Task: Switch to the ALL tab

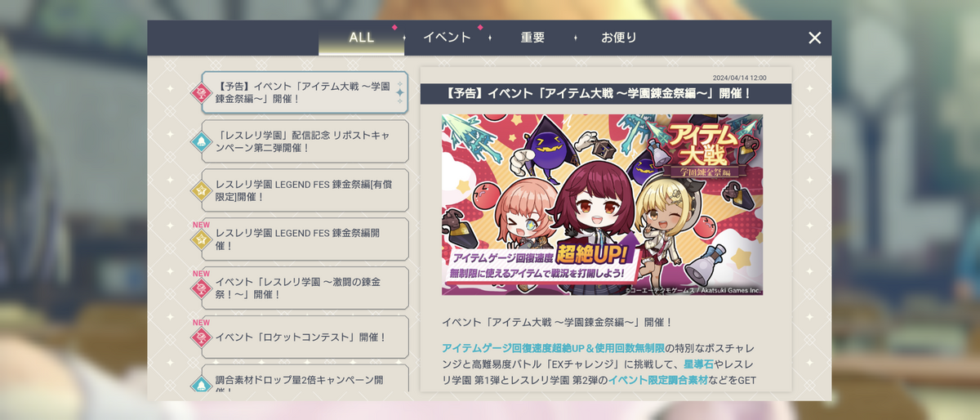Action: [361, 38]
